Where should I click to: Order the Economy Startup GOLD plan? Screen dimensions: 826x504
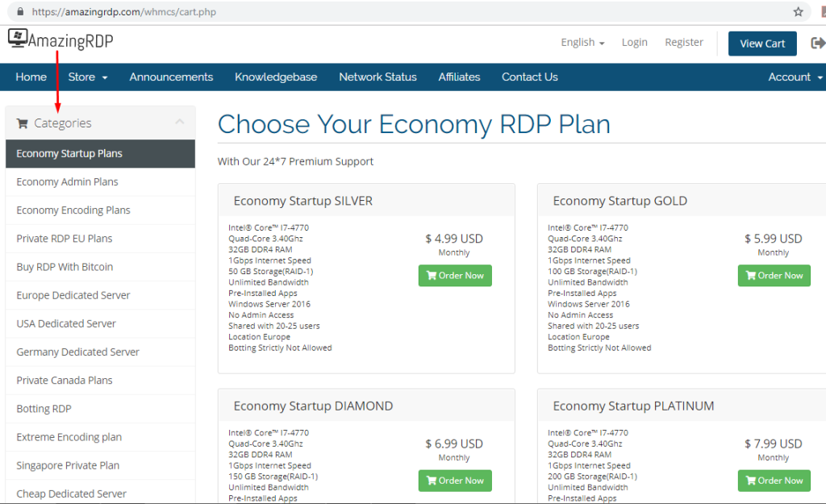774,276
